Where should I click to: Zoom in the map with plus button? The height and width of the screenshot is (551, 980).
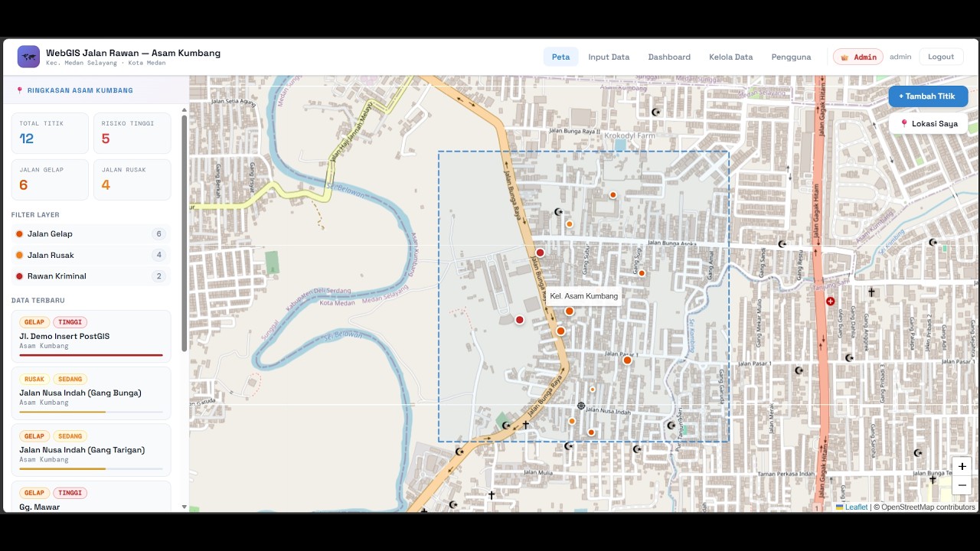tap(962, 466)
